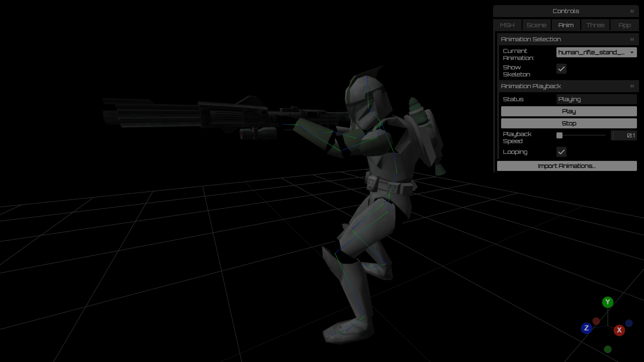Image resolution: width=644 pixels, height=362 pixels.
Task: Click the dropdown arrow on Current Animation
Action: coord(632,52)
